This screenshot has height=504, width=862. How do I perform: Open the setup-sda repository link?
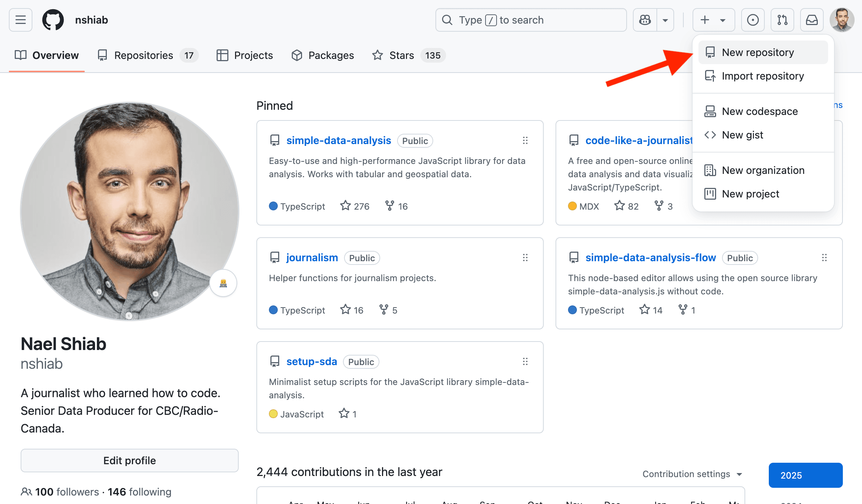click(312, 361)
